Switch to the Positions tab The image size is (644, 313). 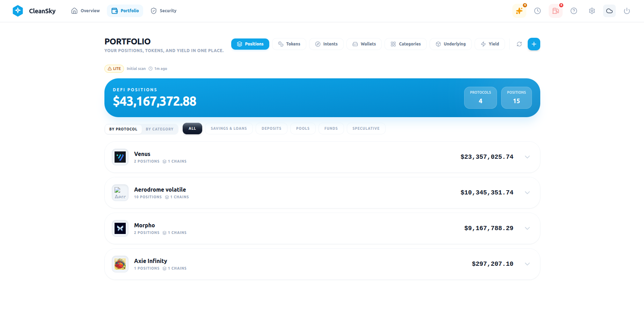coord(250,44)
